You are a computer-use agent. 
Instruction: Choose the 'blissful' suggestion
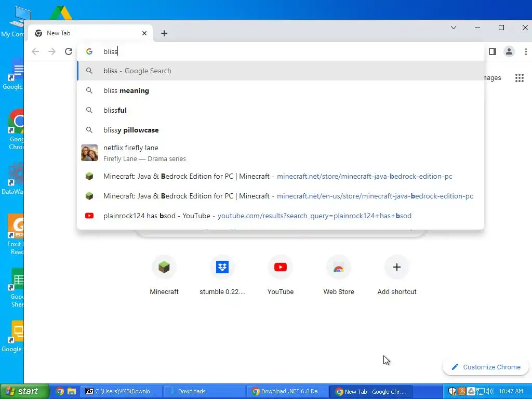pos(281,110)
